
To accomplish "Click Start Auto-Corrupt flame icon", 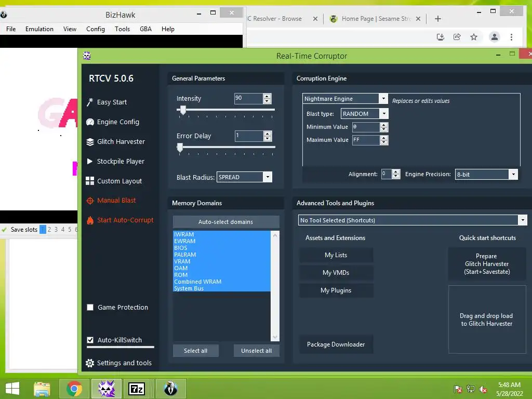I will click(x=90, y=220).
